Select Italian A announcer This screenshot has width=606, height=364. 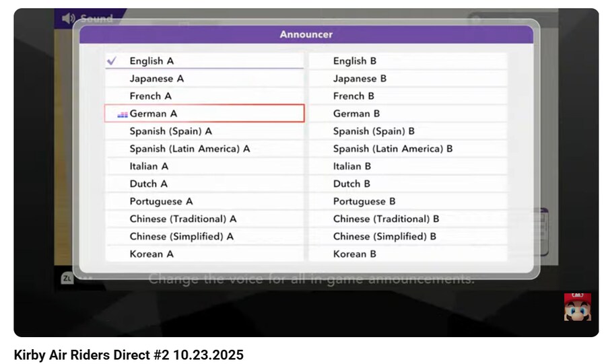(204, 166)
